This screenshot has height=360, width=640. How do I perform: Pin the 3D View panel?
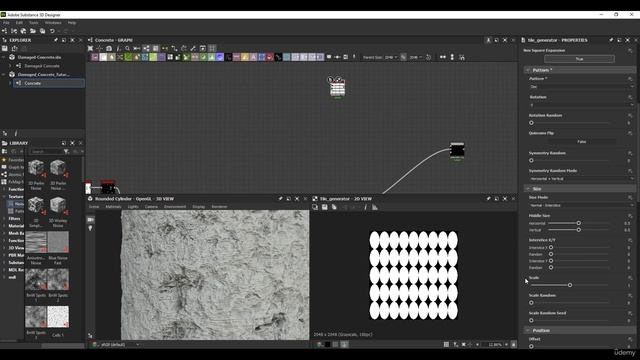point(280,199)
